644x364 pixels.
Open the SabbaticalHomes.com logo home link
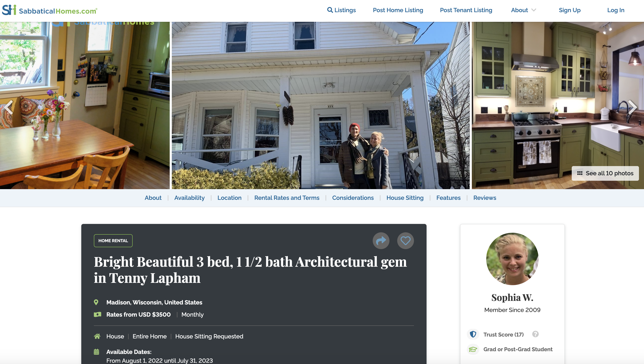[50, 10]
